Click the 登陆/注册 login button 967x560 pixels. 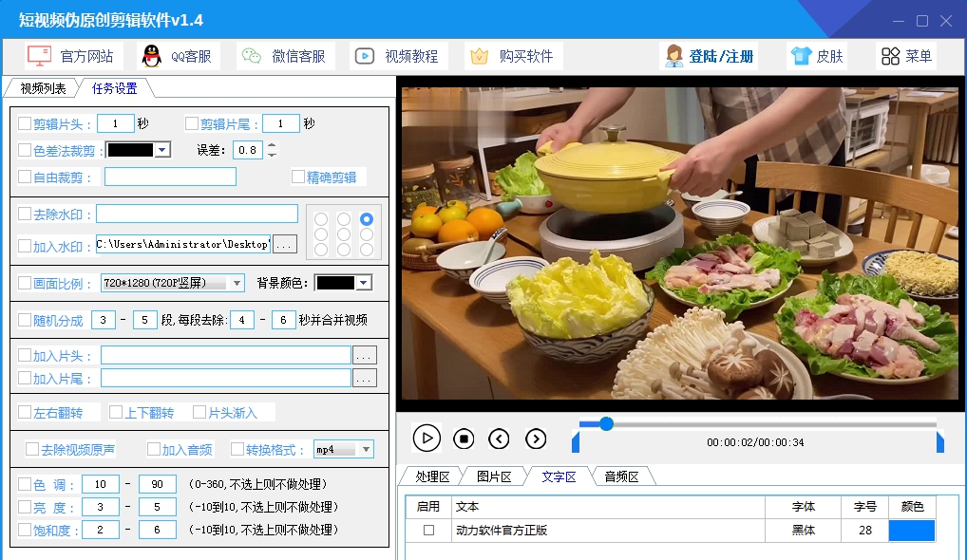pyautogui.click(x=710, y=56)
